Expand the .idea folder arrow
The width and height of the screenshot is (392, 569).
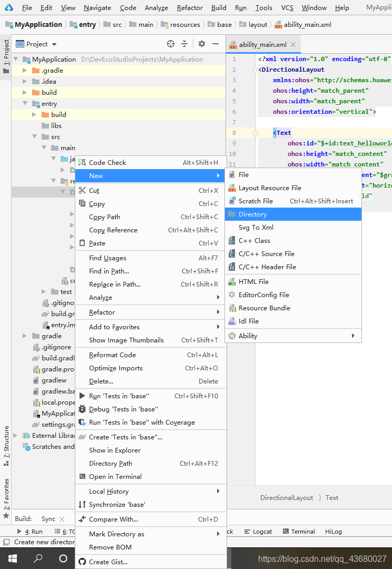pyautogui.click(x=25, y=81)
